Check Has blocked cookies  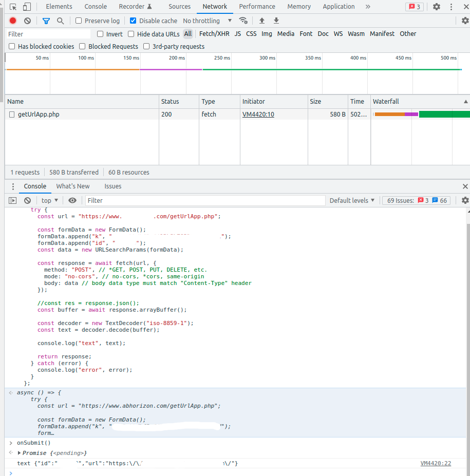[x=12, y=46]
